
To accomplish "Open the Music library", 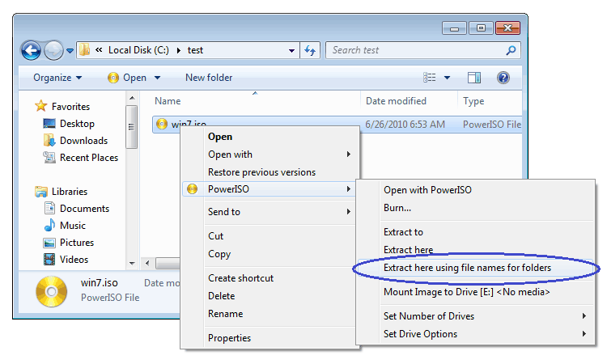I will click(x=73, y=226).
